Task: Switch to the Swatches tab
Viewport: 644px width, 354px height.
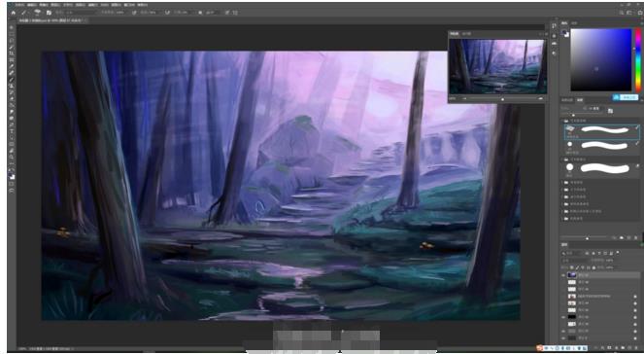Action: coord(574,23)
